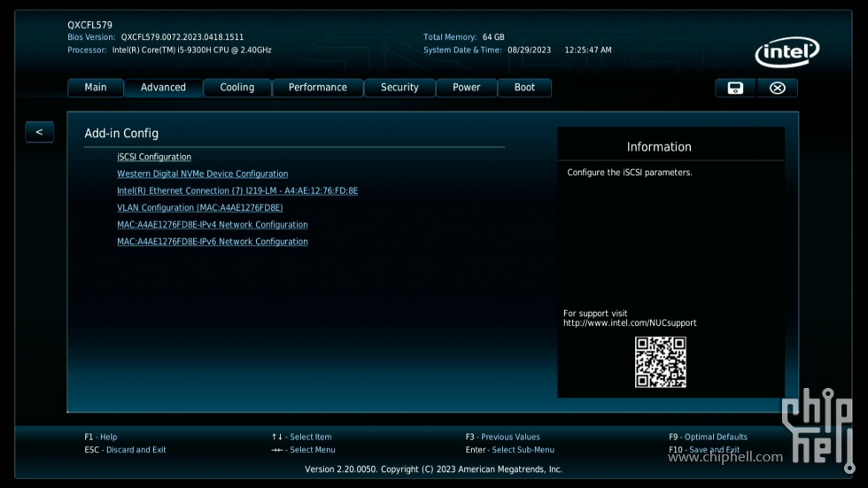Click the 'Configure the iSCSI parameters' description

tap(630, 173)
